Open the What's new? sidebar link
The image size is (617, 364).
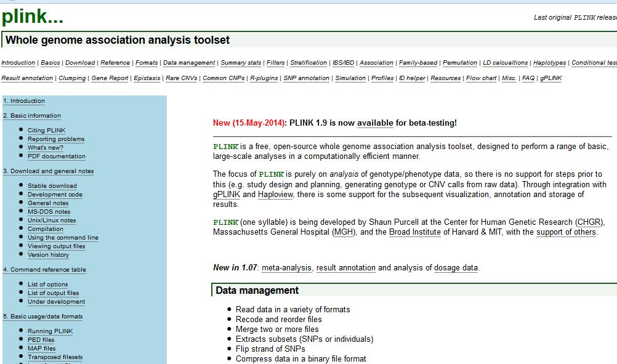coord(45,148)
